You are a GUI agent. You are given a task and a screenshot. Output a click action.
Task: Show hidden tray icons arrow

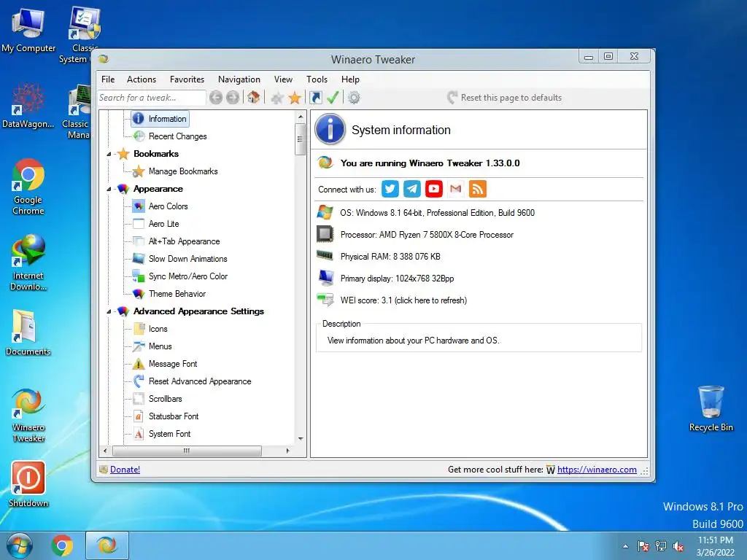[x=625, y=546]
